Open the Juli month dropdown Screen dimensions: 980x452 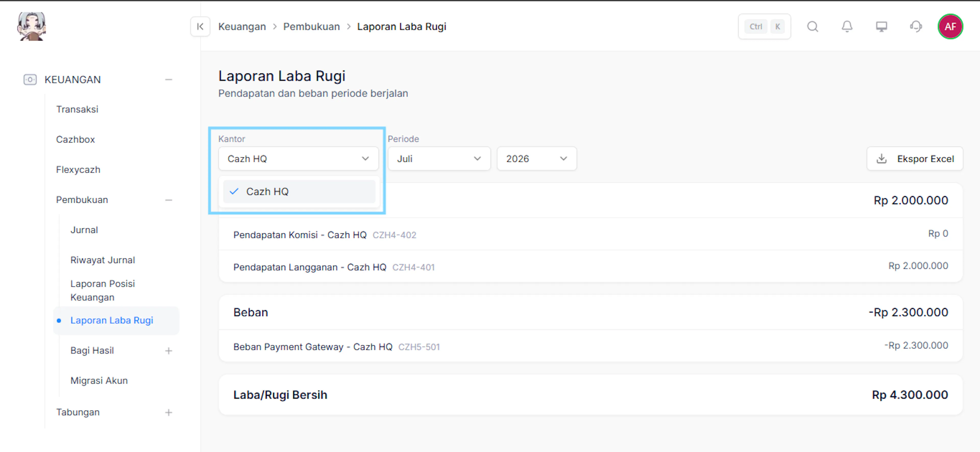pos(439,158)
